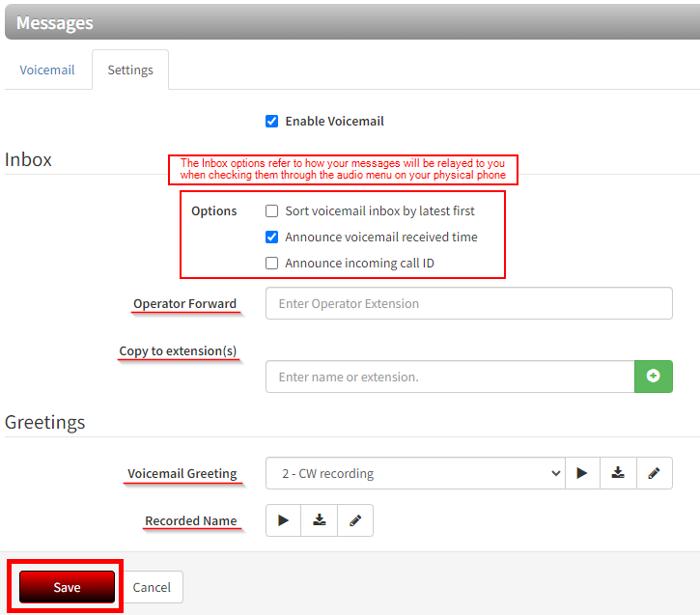This screenshot has width=700, height=615.
Task: Edit the voicemail greeting with pencil icon
Action: click(654, 473)
